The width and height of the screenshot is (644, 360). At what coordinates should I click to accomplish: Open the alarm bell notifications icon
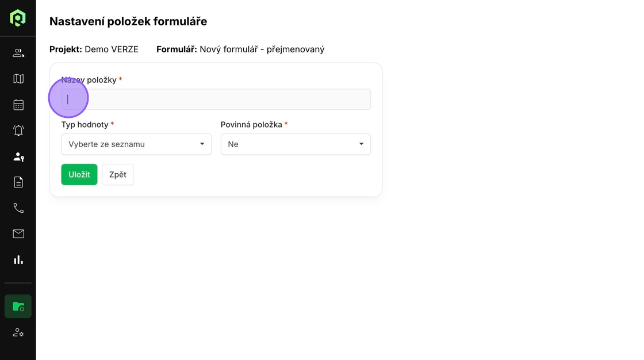click(18, 131)
